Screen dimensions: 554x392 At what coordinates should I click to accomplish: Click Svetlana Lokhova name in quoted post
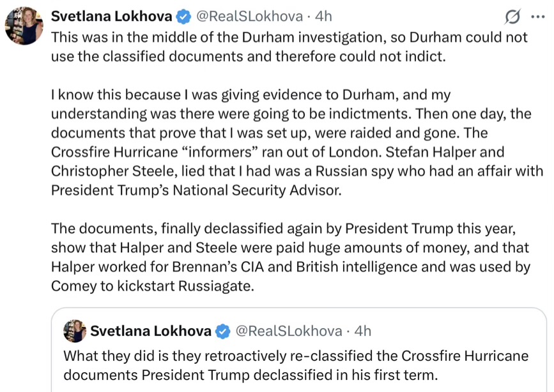[151, 331]
